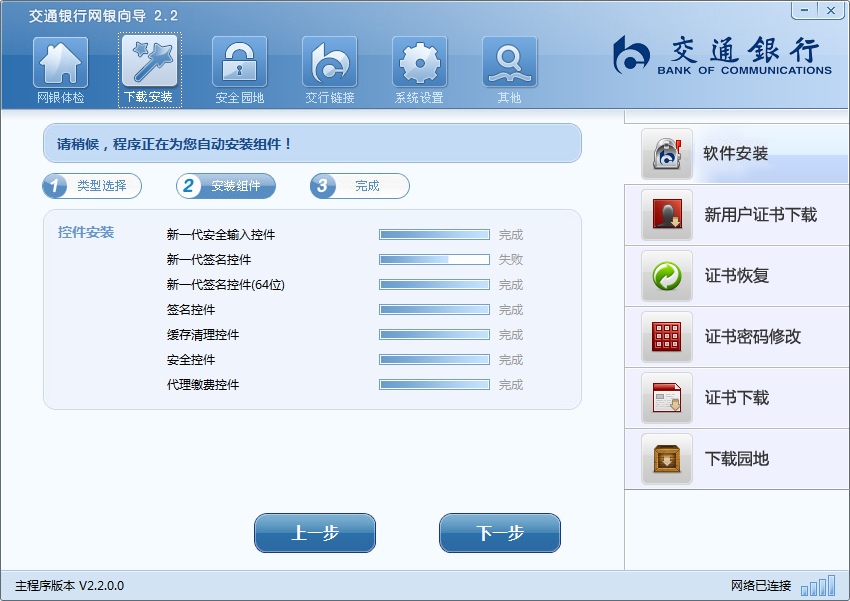Screen dimensions: 850x601
Task: Click the 代理缴费控件 progress bar
Action: 434,384
